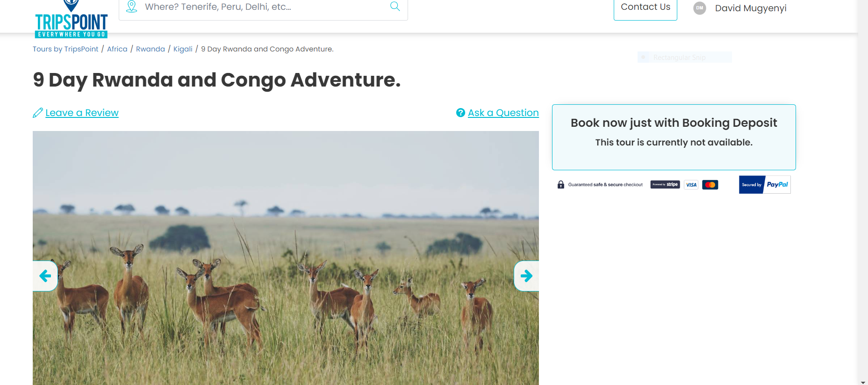Open the David Mugyenyi account menu
This screenshot has height=385, width=868.
[x=750, y=8]
